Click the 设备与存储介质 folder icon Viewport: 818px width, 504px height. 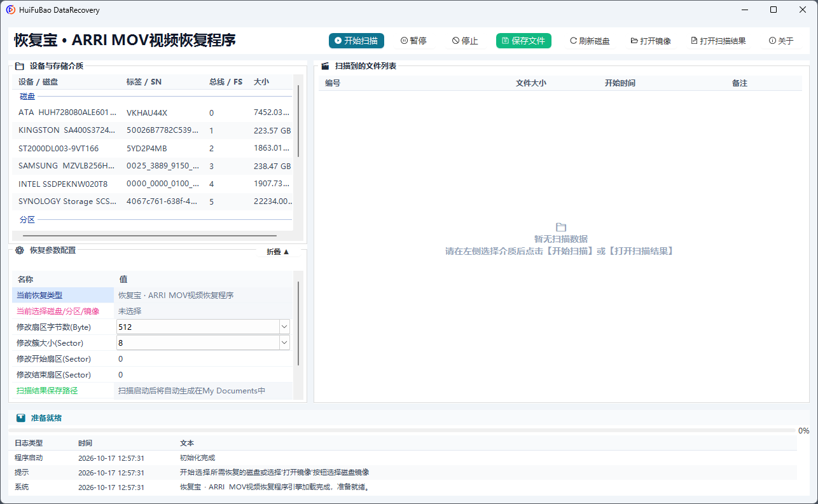[x=20, y=65]
